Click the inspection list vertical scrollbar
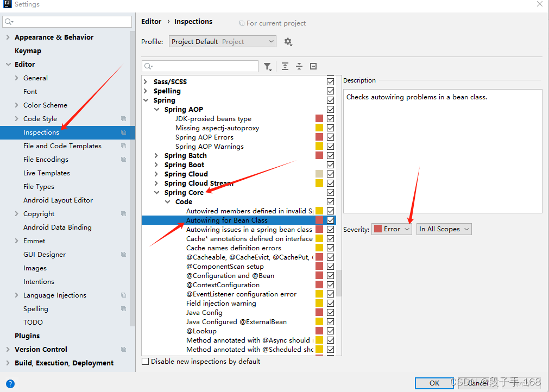Image resolution: width=549 pixels, height=392 pixels. (x=338, y=283)
